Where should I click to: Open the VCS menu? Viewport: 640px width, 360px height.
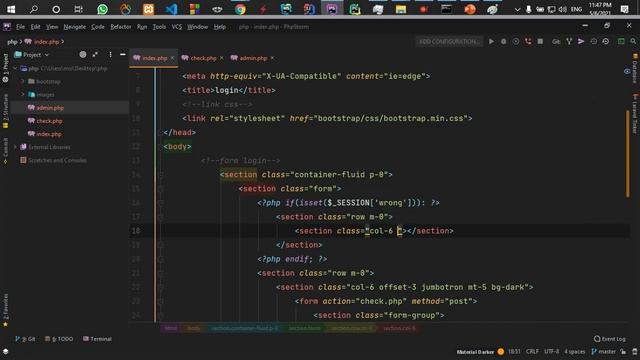[177, 27]
